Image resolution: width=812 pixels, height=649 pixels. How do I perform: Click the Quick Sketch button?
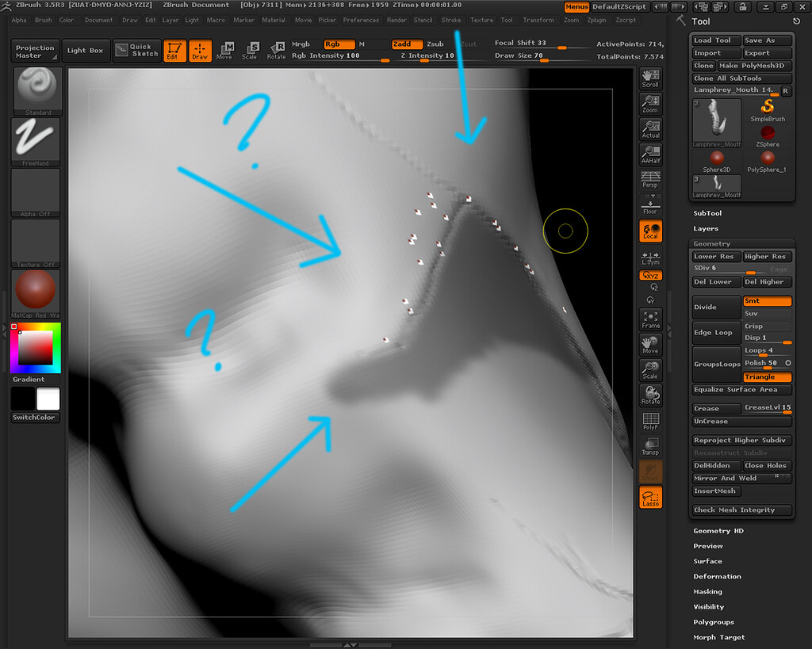pyautogui.click(x=136, y=50)
